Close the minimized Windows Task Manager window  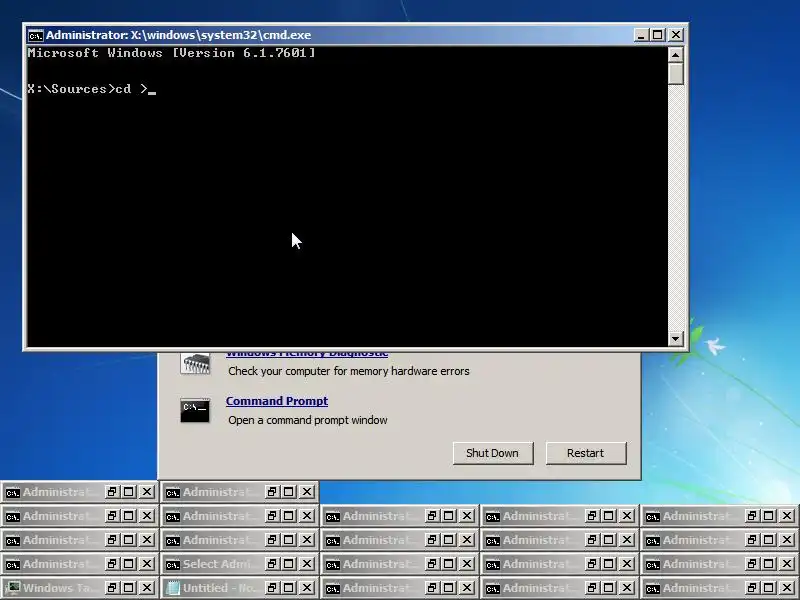[x=147, y=588]
